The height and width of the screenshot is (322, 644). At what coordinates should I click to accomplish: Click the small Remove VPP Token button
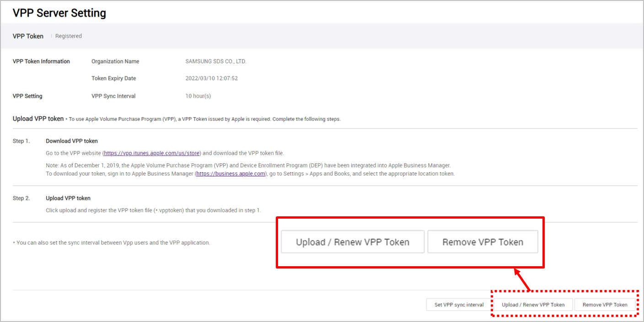coord(605,305)
